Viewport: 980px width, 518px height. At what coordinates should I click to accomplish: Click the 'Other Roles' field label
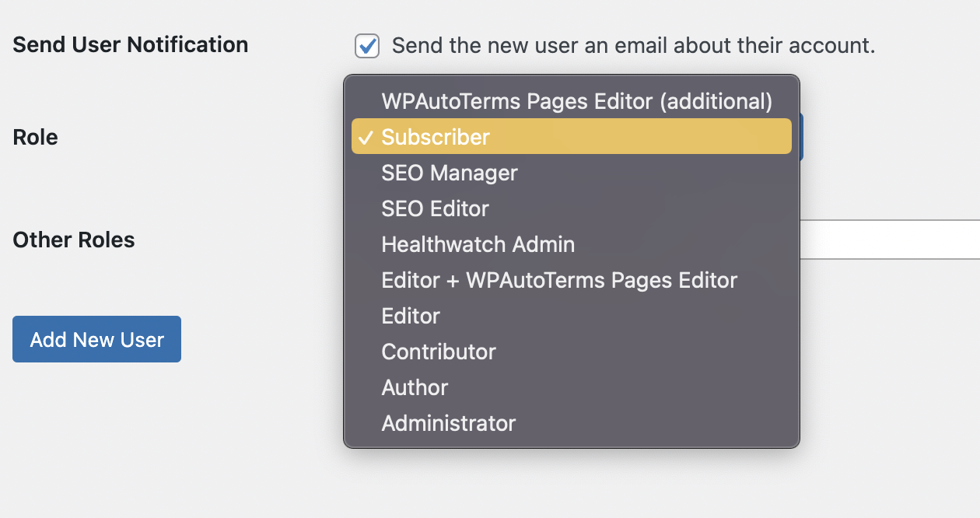coord(74,240)
